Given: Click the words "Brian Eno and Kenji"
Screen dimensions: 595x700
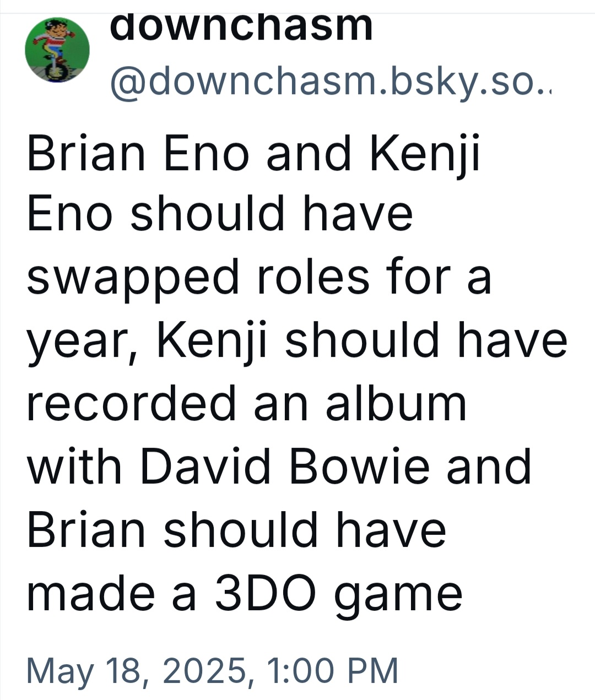Looking at the screenshot, I should click(x=254, y=153).
